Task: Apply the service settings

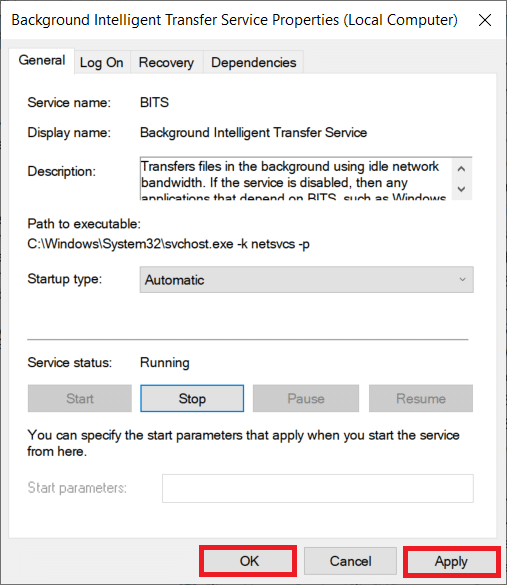Action: click(x=451, y=561)
